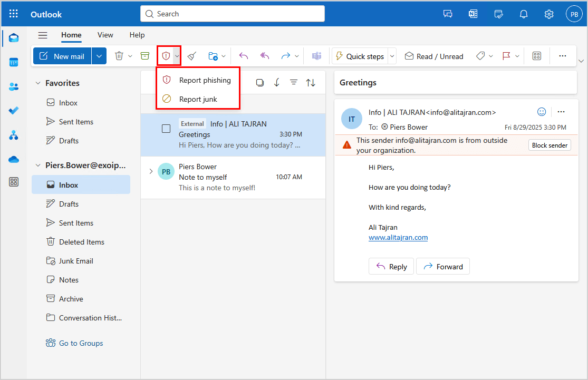Collapse the Favorites folder group
588x380 pixels.
38,83
